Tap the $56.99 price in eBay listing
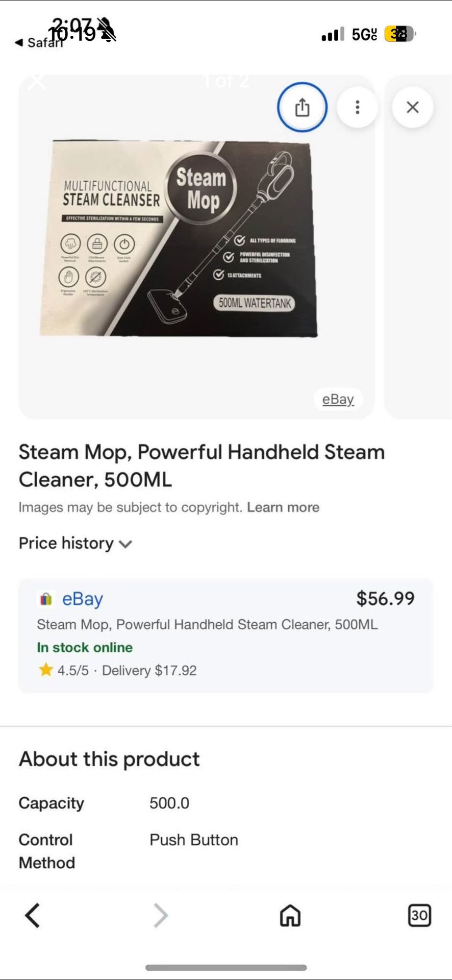 [x=385, y=599]
